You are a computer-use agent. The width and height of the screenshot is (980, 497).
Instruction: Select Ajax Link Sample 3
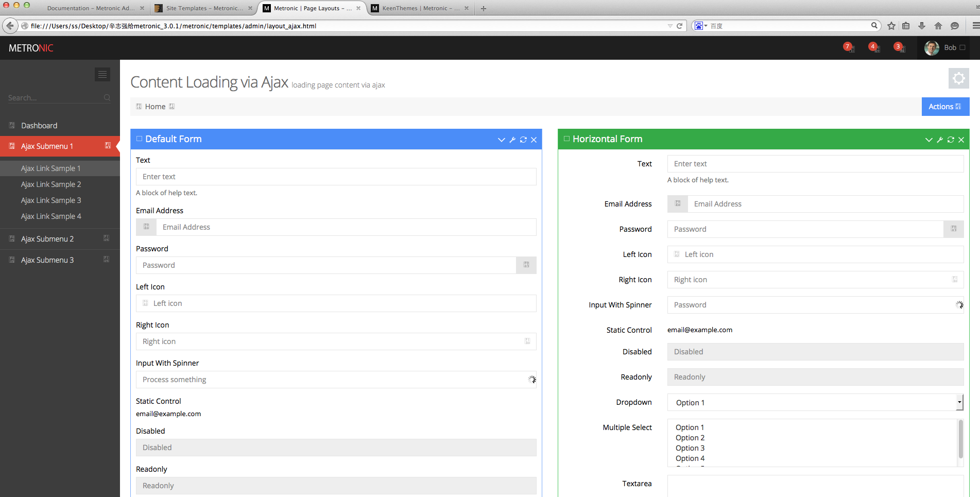click(51, 200)
